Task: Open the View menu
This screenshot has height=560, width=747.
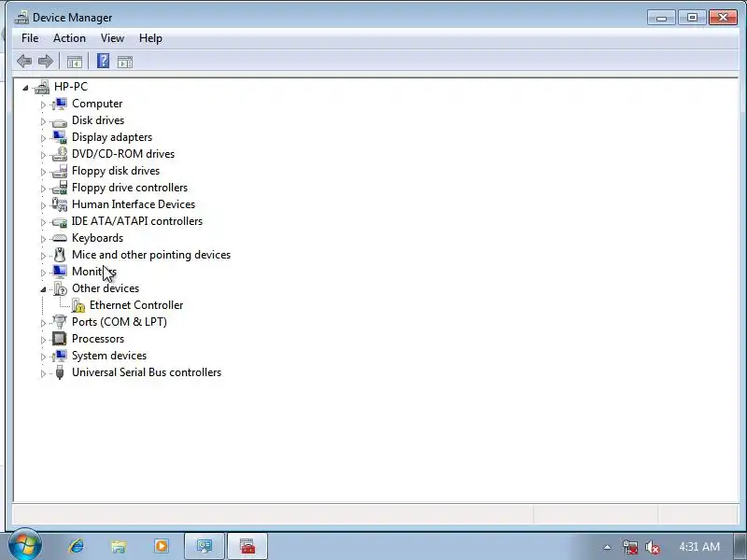Action: [x=112, y=38]
